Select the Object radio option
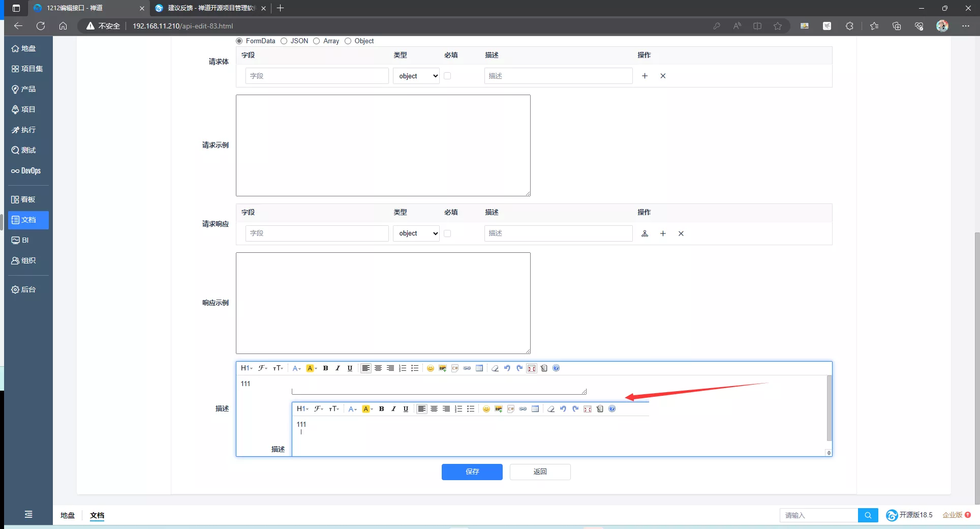Image resolution: width=980 pixels, height=529 pixels. tap(348, 41)
